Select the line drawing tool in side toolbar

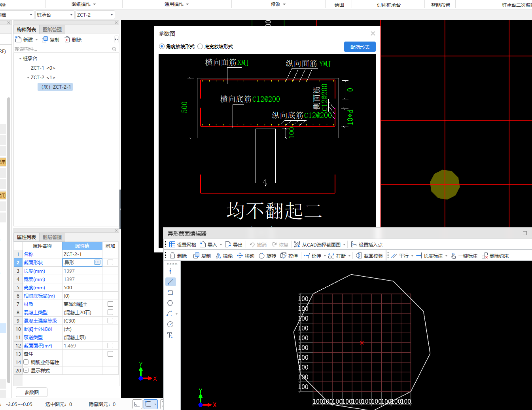point(170,282)
